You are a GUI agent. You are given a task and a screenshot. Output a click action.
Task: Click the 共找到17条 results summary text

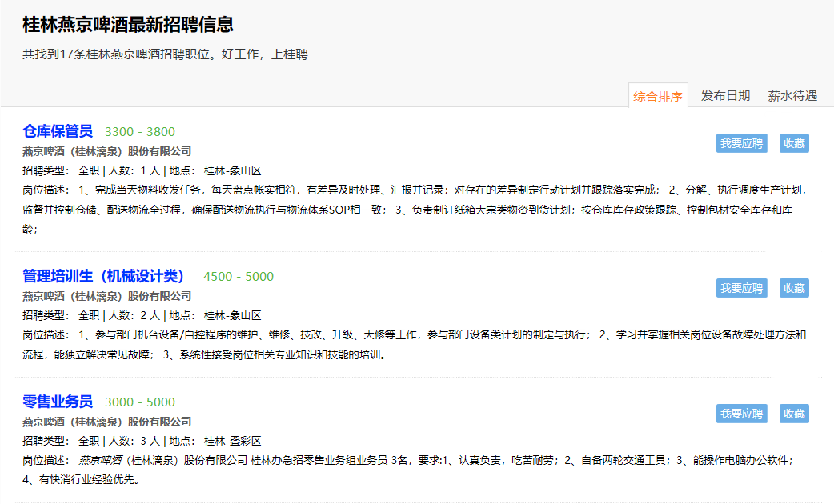click(x=165, y=54)
